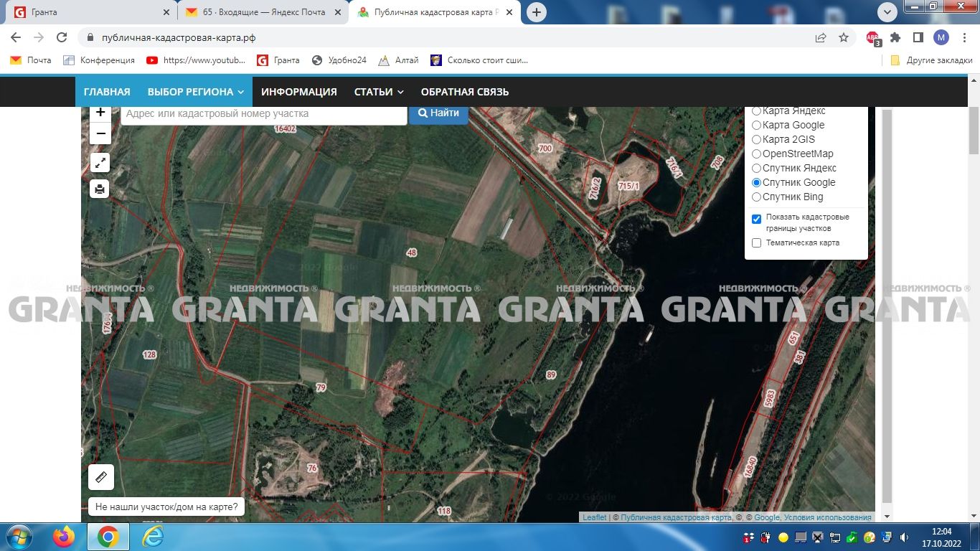Uncheck Показать кадастровые границы участков
980x551 pixels.
[x=756, y=219]
